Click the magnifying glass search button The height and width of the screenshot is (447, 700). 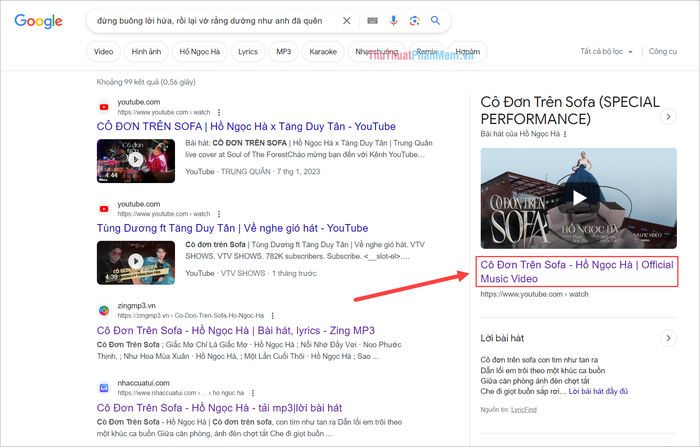(x=436, y=20)
